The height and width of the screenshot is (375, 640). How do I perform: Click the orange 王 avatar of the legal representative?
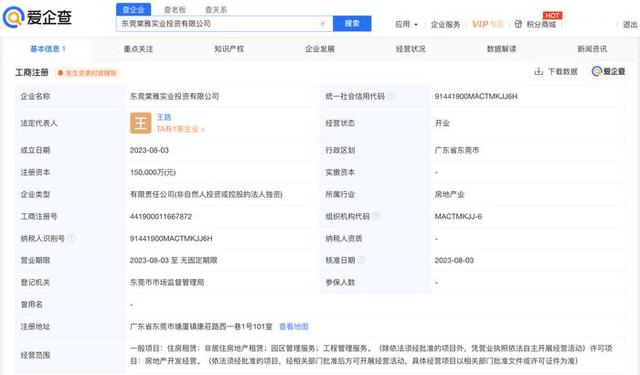tap(140, 123)
